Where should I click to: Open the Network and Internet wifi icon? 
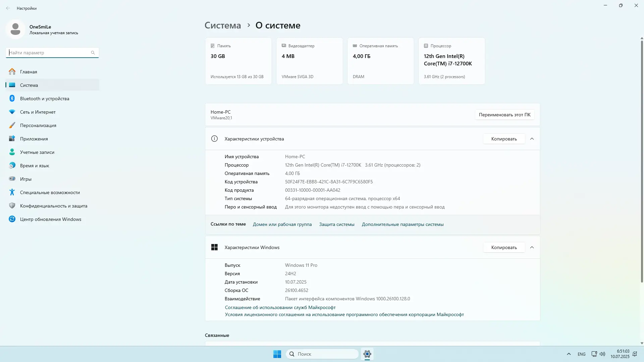[x=12, y=112]
